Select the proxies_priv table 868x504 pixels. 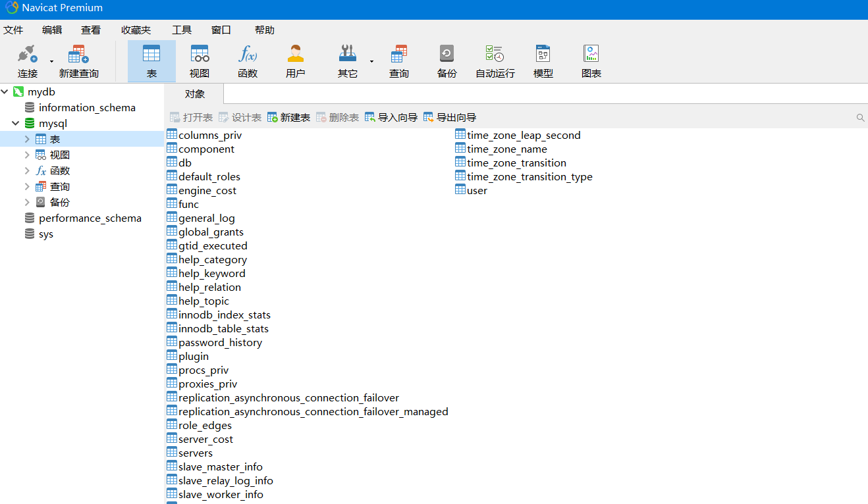tap(208, 384)
